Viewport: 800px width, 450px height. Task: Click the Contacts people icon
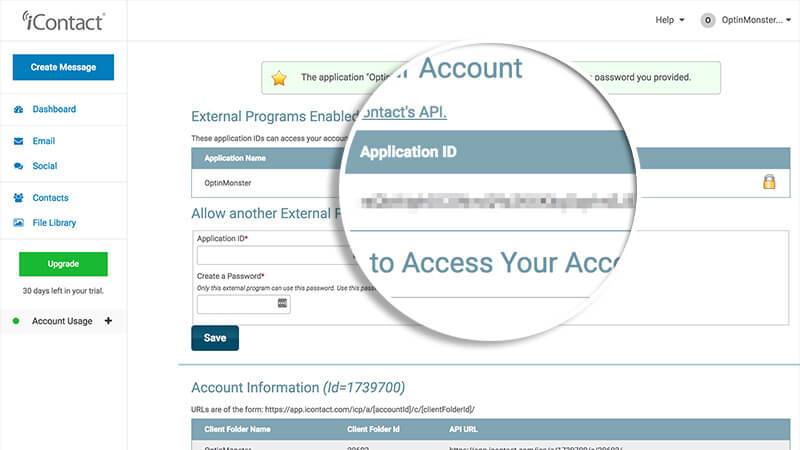[x=18, y=197]
